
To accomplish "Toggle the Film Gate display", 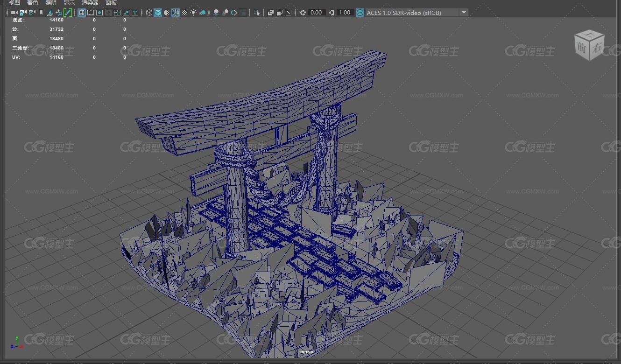I will (91, 13).
